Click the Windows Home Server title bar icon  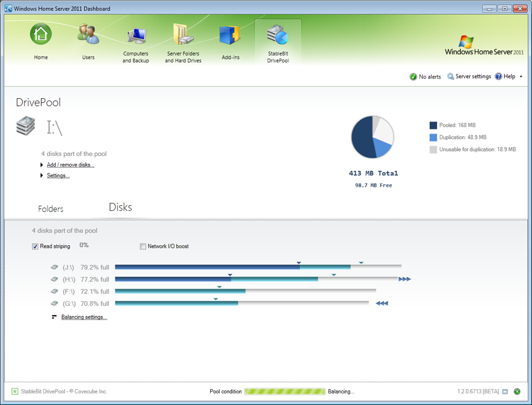click(8, 8)
